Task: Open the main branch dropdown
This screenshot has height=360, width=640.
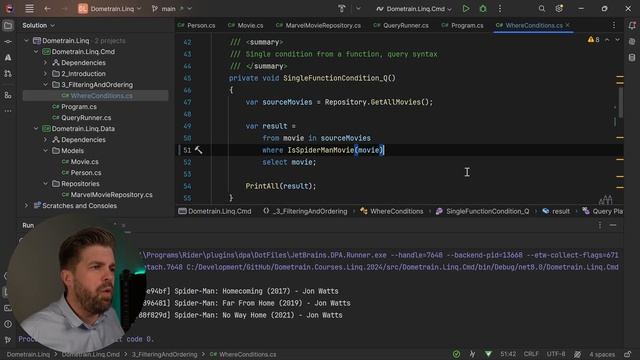Action: [x=171, y=9]
